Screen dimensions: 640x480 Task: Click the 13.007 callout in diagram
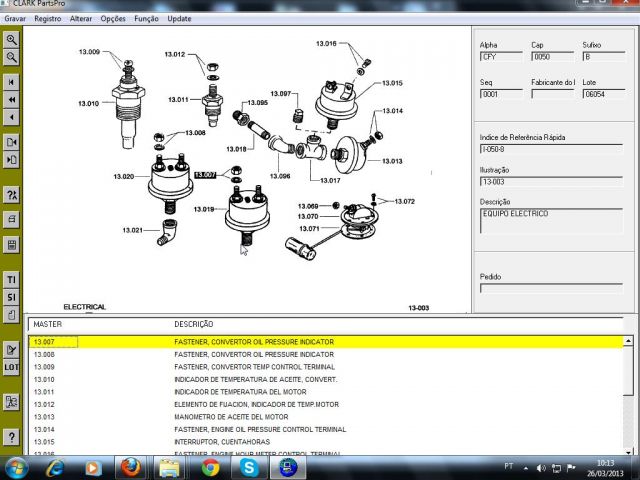coord(205,175)
